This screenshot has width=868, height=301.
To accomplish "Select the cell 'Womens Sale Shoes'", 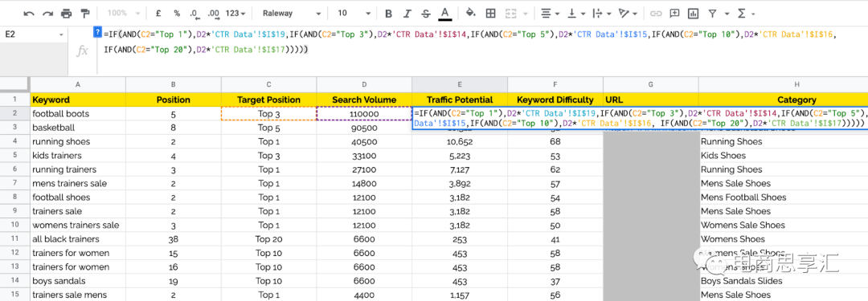I will [783, 226].
